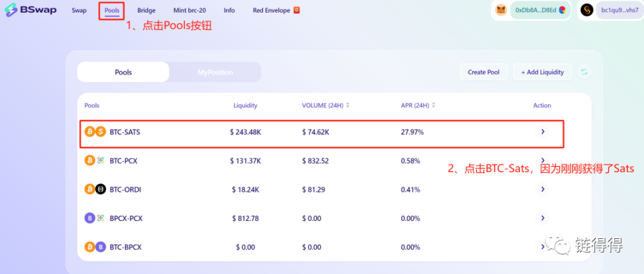Viewport: 644px width, 274px height.
Task: Click the $ 832.52 volume value
Action: [315, 161]
